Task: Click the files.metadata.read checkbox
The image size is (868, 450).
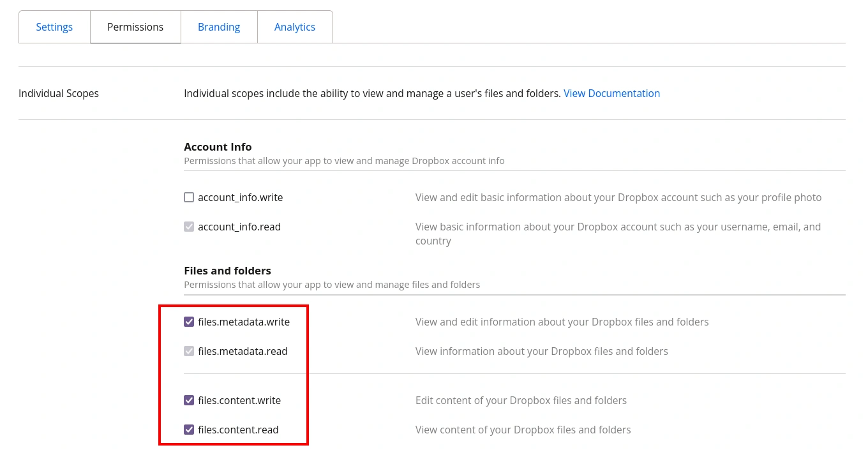Action: (x=189, y=351)
